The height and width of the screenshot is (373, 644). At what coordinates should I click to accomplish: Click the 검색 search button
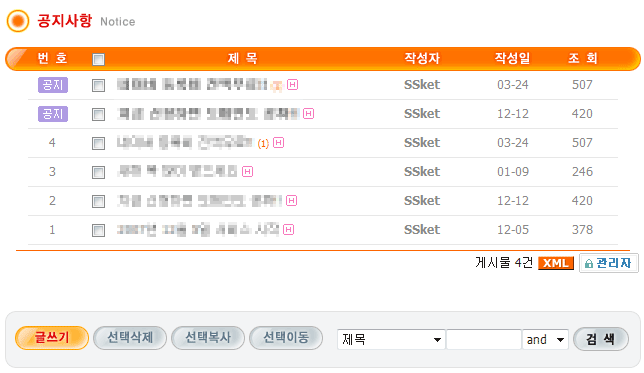click(x=600, y=339)
